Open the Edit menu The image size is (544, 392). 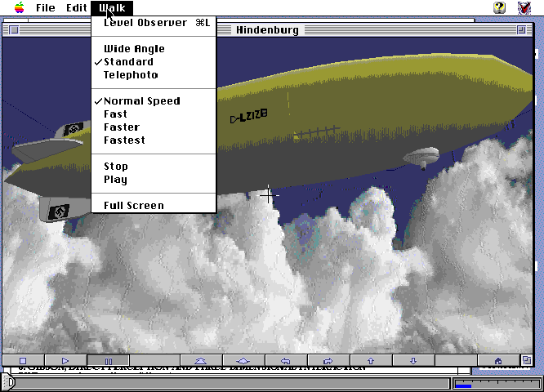(x=77, y=7)
